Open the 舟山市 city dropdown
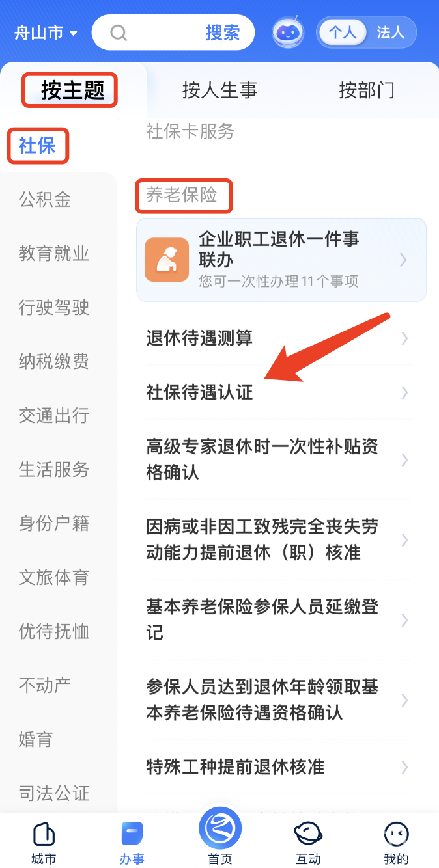This screenshot has width=439, height=868. pyautogui.click(x=46, y=33)
